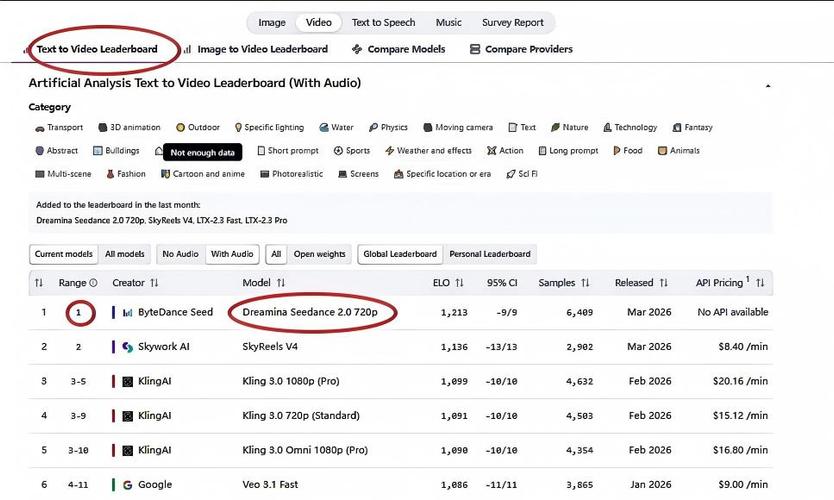
Task: Filter by the Transport category icon
Action: tap(38, 128)
